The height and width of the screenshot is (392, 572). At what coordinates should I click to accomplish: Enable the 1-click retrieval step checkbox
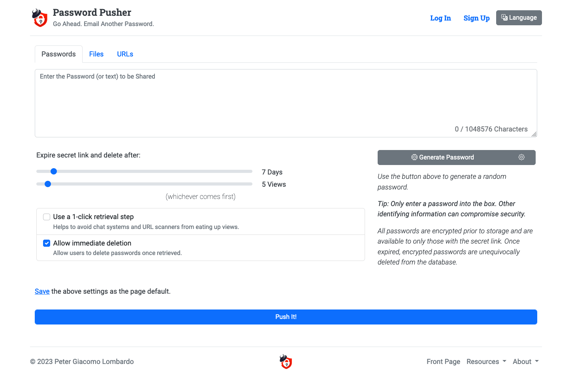click(x=47, y=217)
